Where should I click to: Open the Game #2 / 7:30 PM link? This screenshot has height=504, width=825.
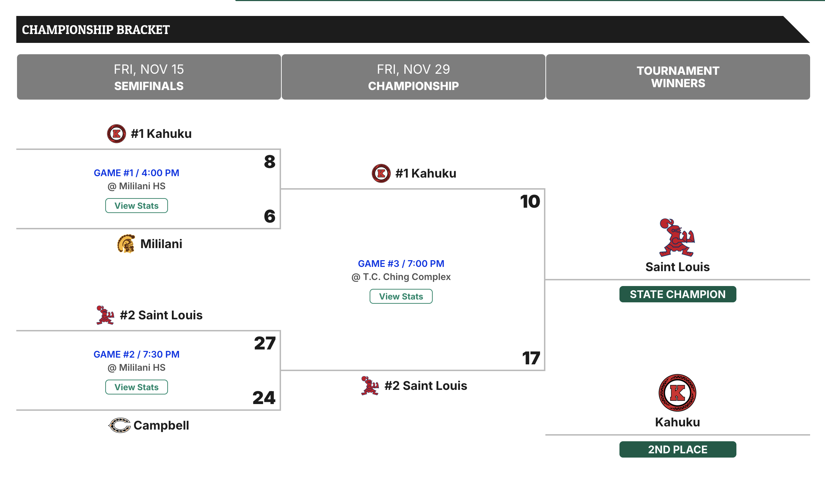pos(136,354)
